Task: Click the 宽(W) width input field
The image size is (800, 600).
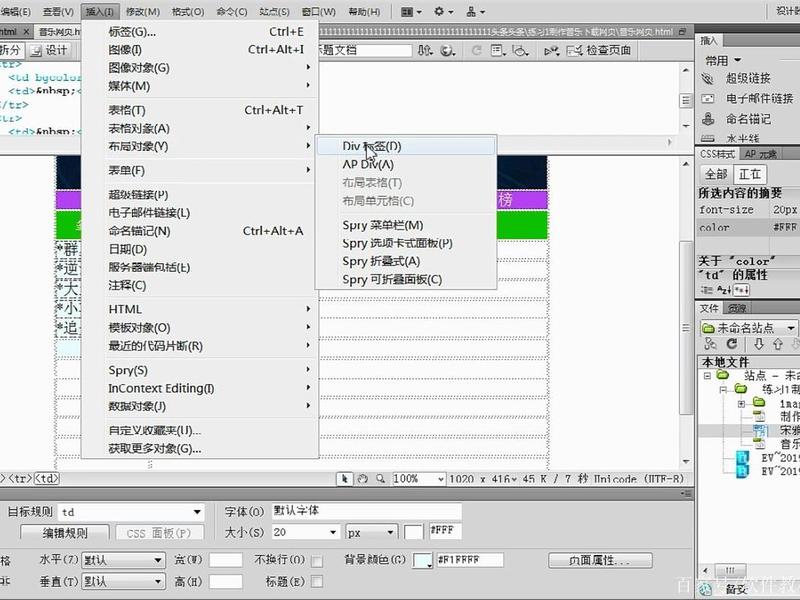Action: coord(226,560)
